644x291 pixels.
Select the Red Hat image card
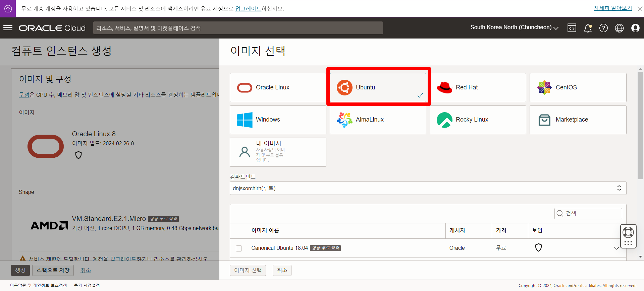point(478,87)
